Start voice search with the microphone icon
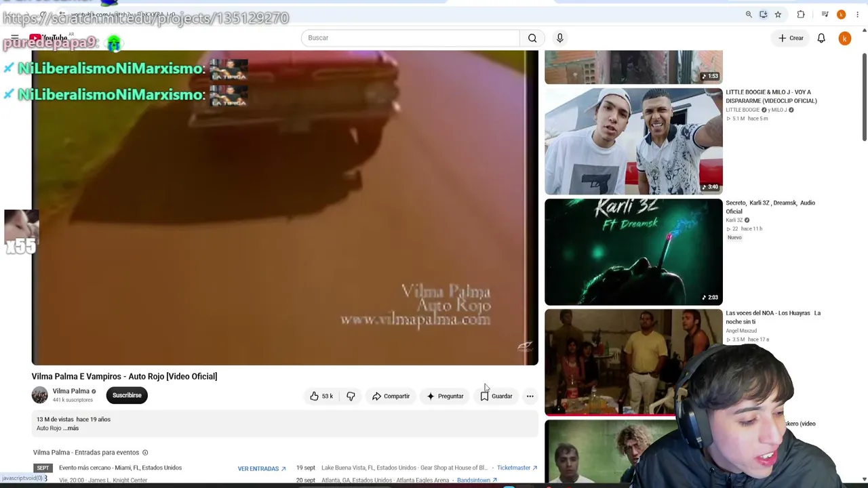The height and width of the screenshot is (488, 868). [559, 38]
